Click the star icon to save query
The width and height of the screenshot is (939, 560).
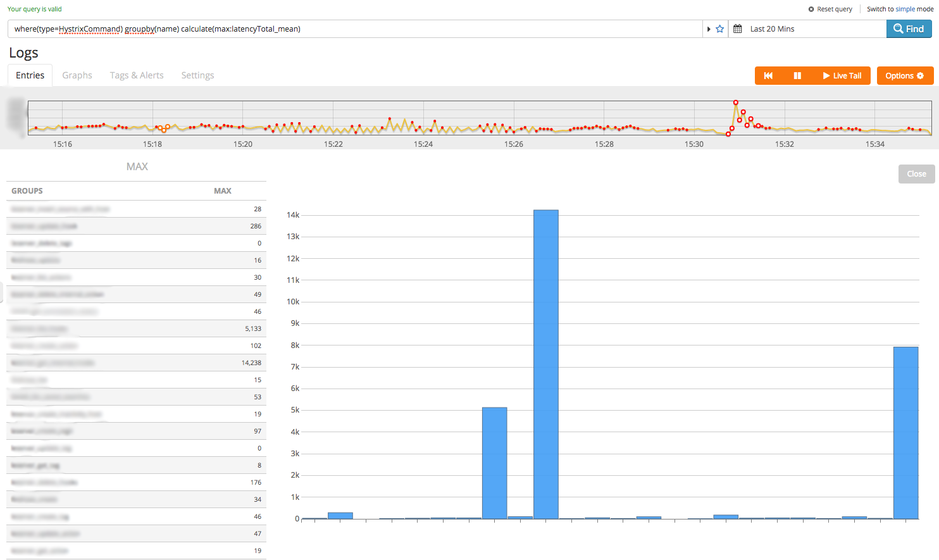pyautogui.click(x=719, y=29)
